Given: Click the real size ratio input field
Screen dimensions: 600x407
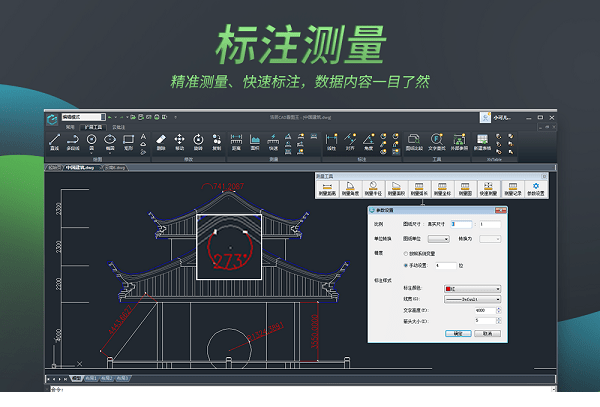Looking at the screenshot, I should [x=490, y=224].
